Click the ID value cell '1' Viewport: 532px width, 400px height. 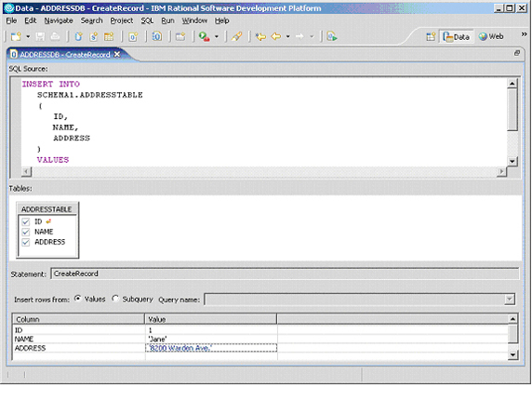[x=211, y=330]
